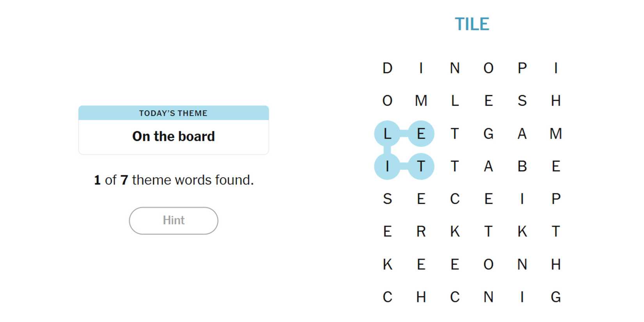Select the M between O and L
644x322 pixels.
pyautogui.click(x=421, y=101)
